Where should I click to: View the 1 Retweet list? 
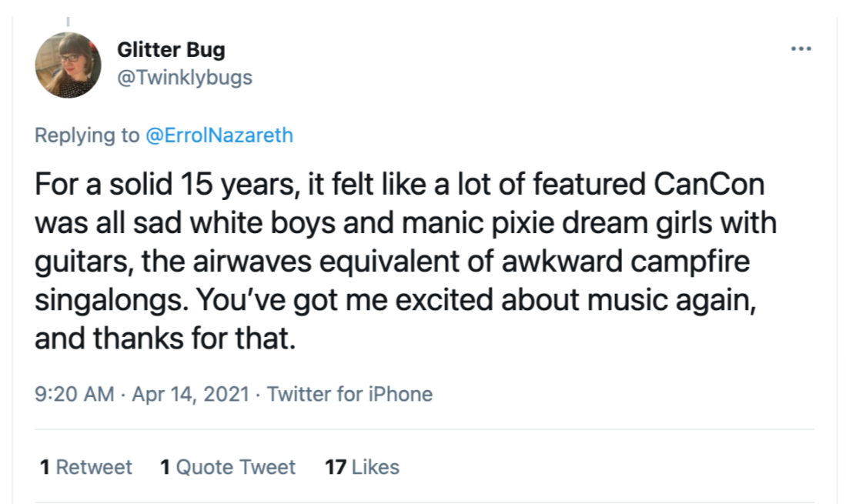coord(86,467)
